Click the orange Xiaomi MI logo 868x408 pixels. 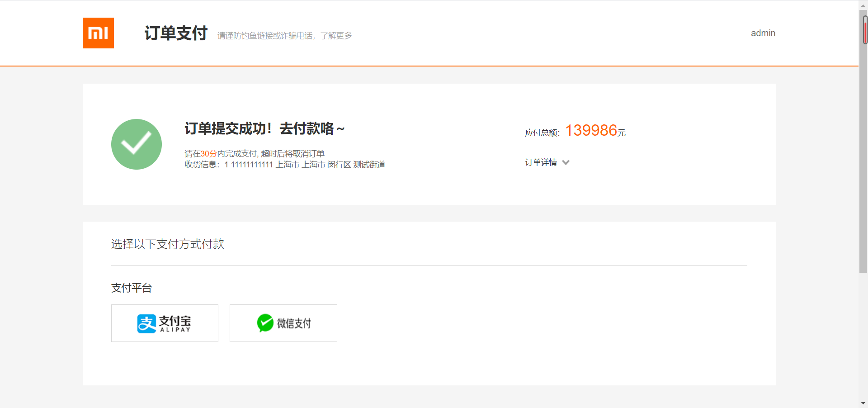98,33
